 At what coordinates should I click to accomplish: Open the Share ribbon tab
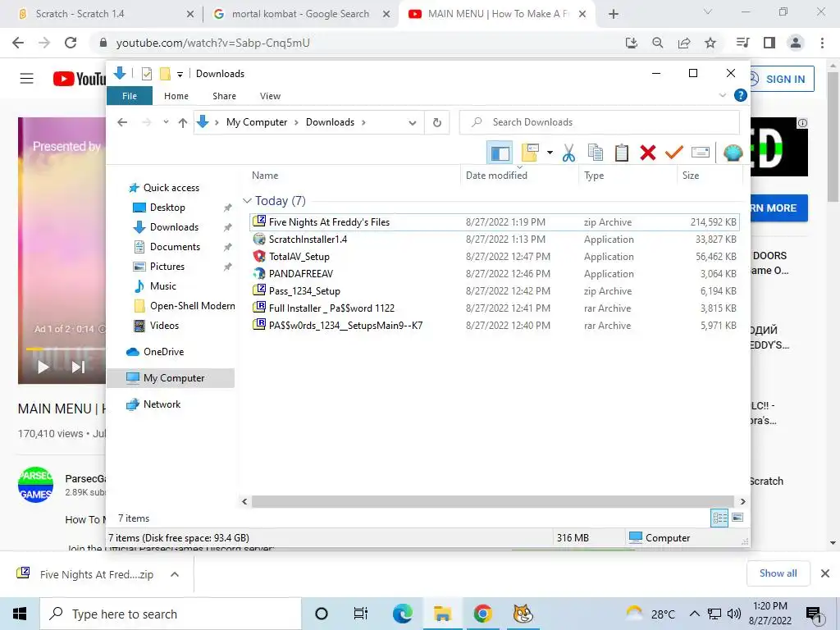(x=224, y=96)
